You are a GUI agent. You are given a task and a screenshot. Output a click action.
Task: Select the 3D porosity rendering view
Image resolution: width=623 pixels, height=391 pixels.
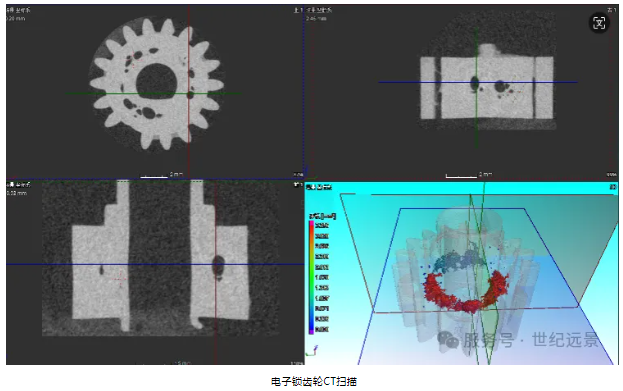(x=461, y=273)
